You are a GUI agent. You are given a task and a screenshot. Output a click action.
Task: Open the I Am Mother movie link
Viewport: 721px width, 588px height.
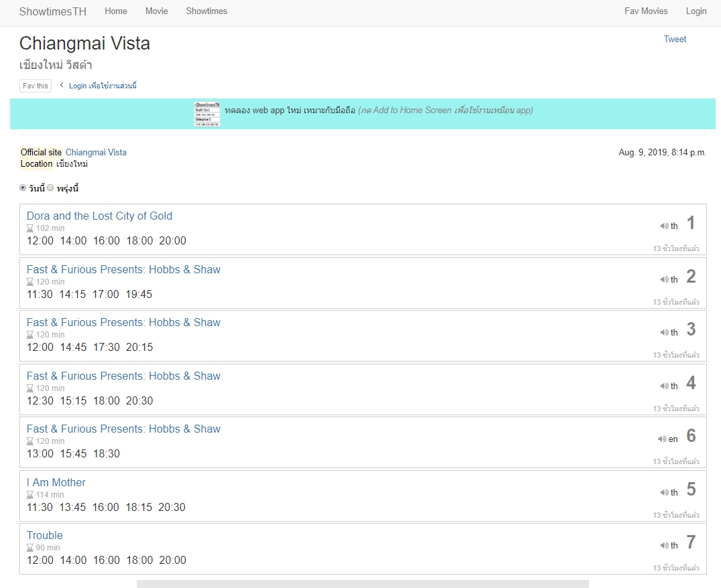click(56, 482)
